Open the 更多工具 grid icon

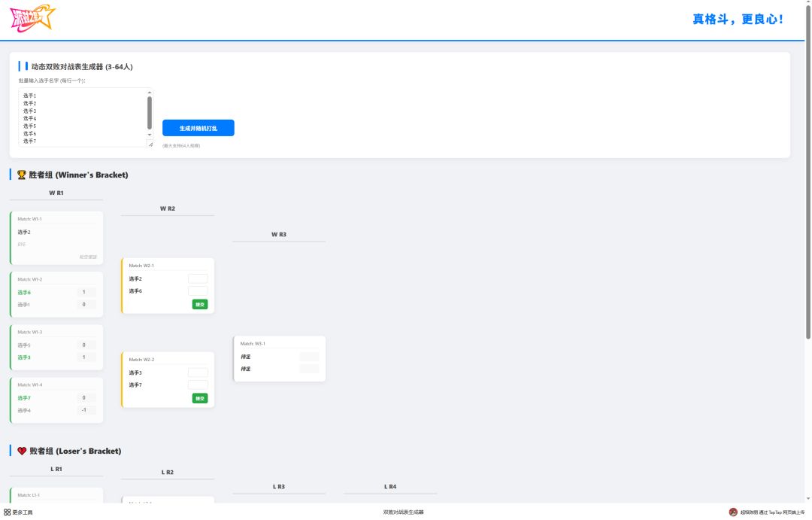pos(7,512)
